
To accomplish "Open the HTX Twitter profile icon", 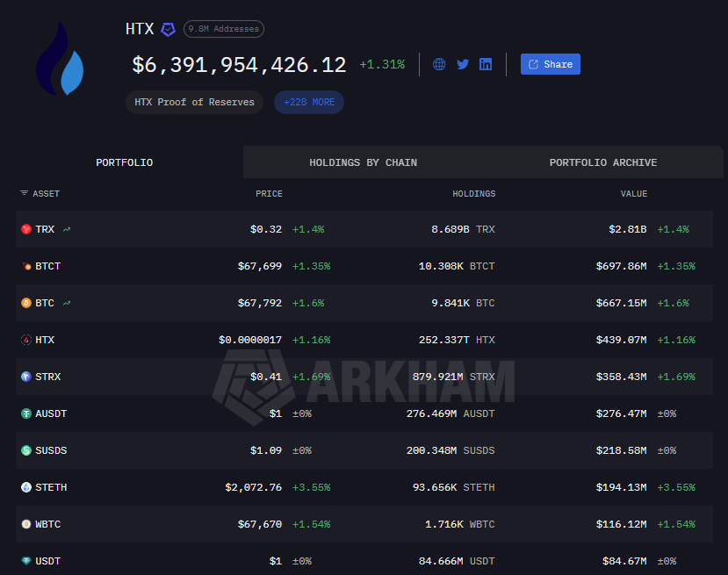I will (463, 64).
